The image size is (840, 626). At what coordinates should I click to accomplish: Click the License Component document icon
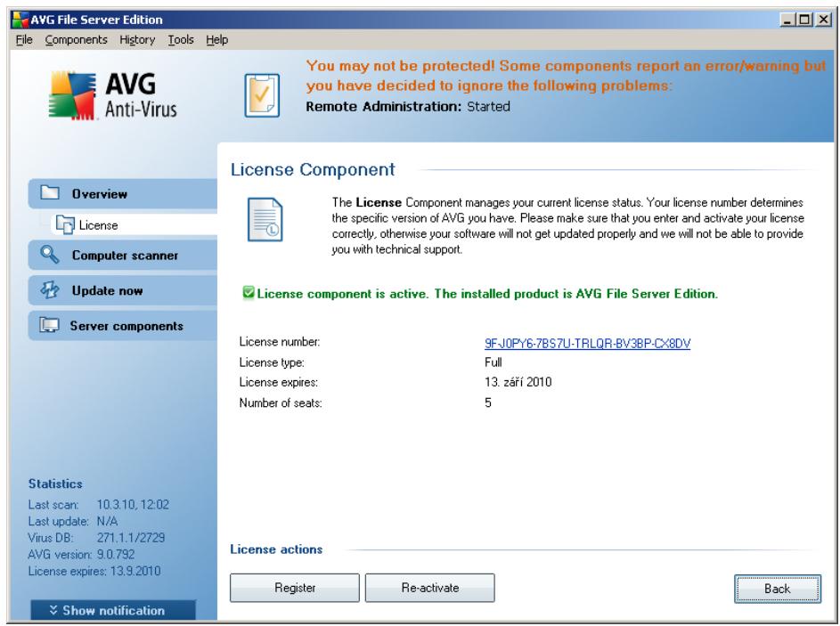pos(265,220)
